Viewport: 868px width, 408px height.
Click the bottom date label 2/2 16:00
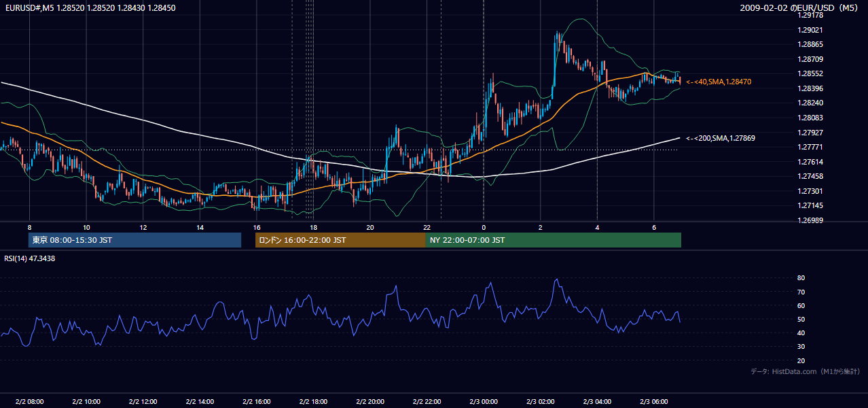coord(256,401)
